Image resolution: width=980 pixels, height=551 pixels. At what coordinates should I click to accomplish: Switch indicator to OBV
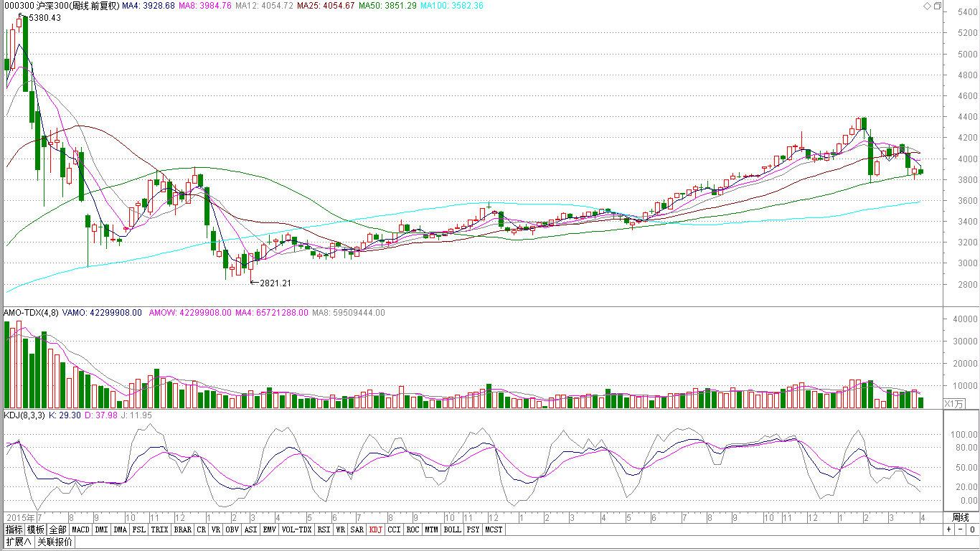pos(232,529)
